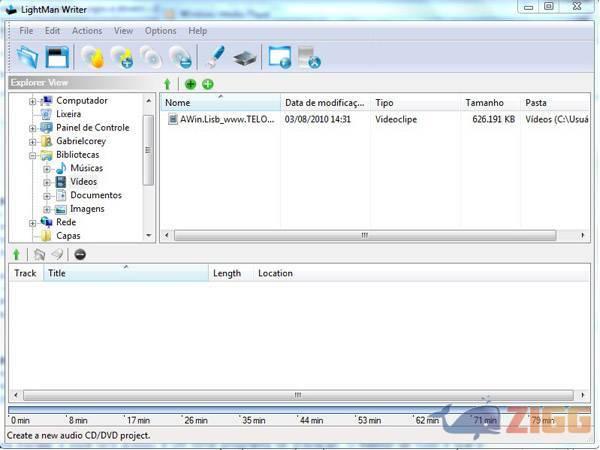Expand the Gabrielcorey tree node
The image size is (600, 450).
(x=33, y=142)
